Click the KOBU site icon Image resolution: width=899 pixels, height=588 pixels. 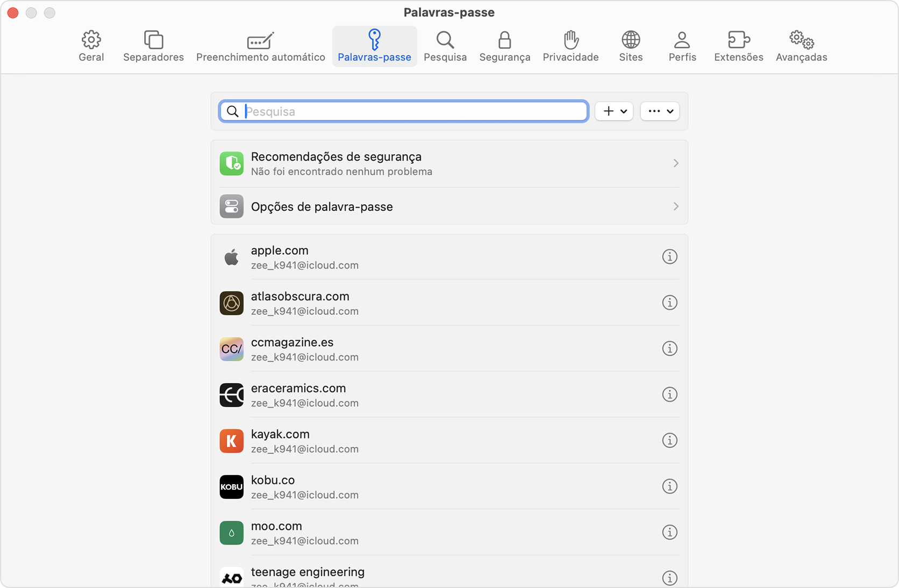click(x=231, y=487)
